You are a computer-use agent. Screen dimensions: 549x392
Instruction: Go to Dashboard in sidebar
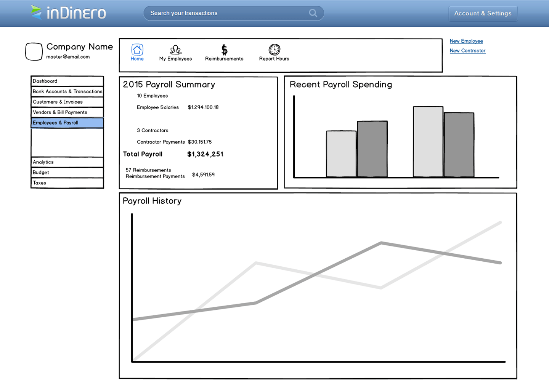(67, 81)
